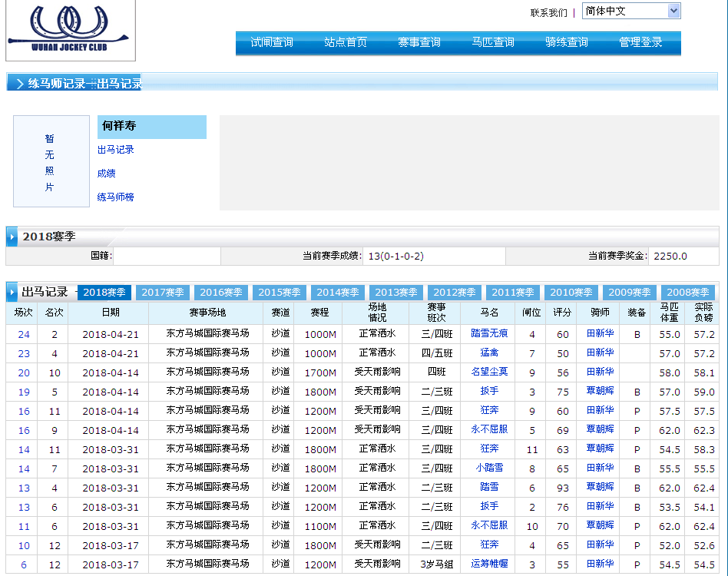Click arrow icon next to 2018赛季 heading
This screenshot has width=728, height=576.
[13, 237]
